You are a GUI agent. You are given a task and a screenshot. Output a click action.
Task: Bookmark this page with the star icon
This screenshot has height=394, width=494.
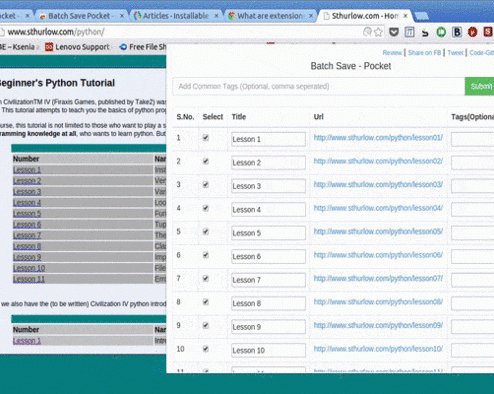coord(378,32)
